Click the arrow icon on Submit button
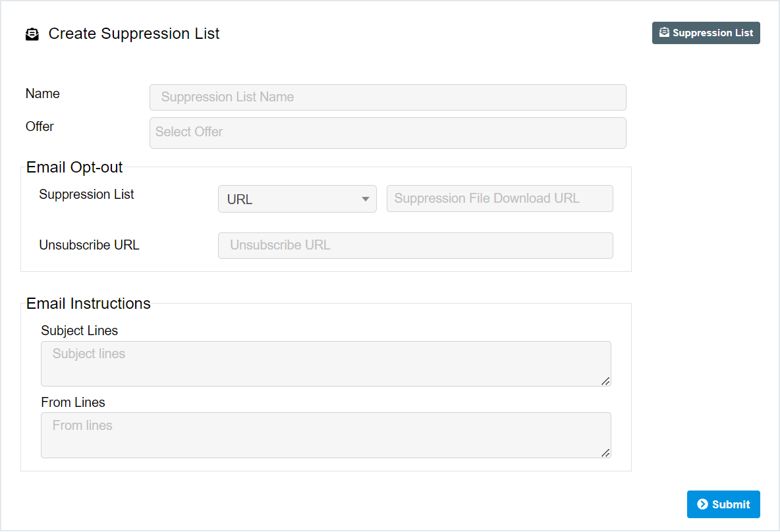Image resolution: width=780 pixels, height=532 pixels. coord(702,504)
